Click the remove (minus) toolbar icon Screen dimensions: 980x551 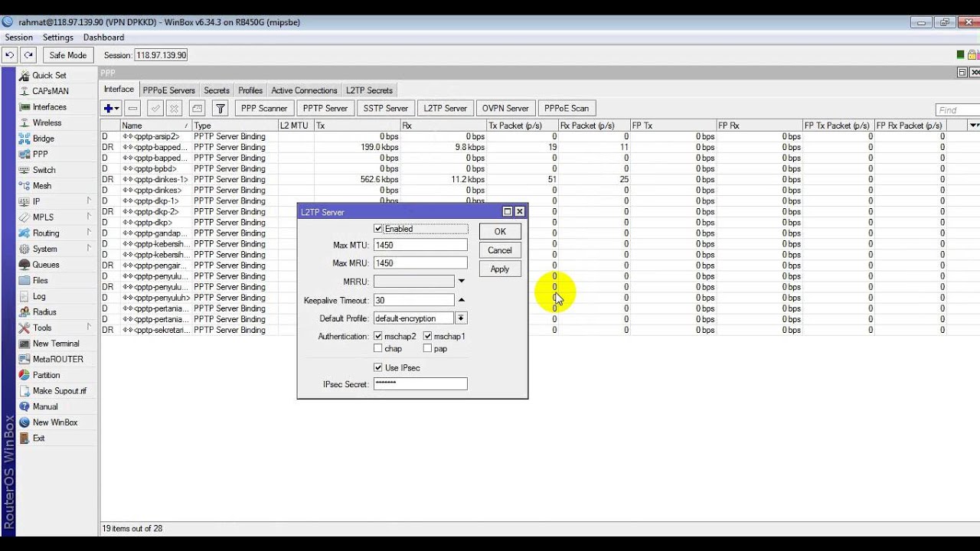click(132, 109)
